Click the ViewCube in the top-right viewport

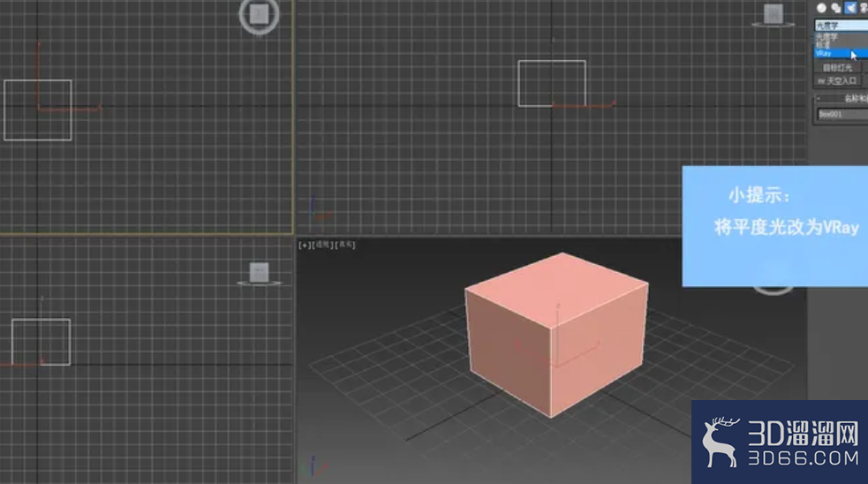click(x=774, y=15)
